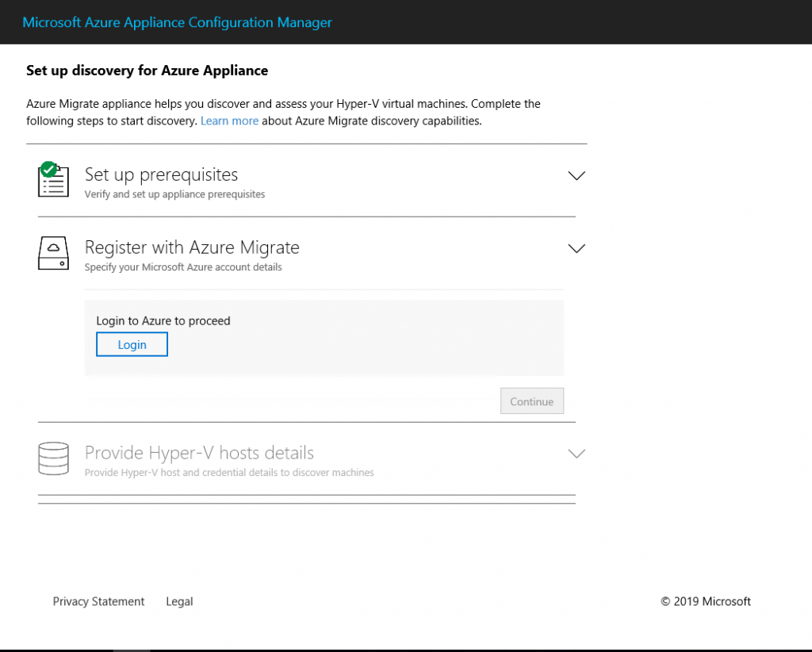812x652 pixels.
Task: Click the © 2019 Microsoft copyright text
Action: (705, 601)
